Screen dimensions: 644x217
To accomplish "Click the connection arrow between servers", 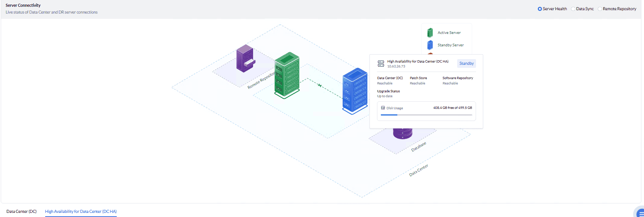I will 320,86.
